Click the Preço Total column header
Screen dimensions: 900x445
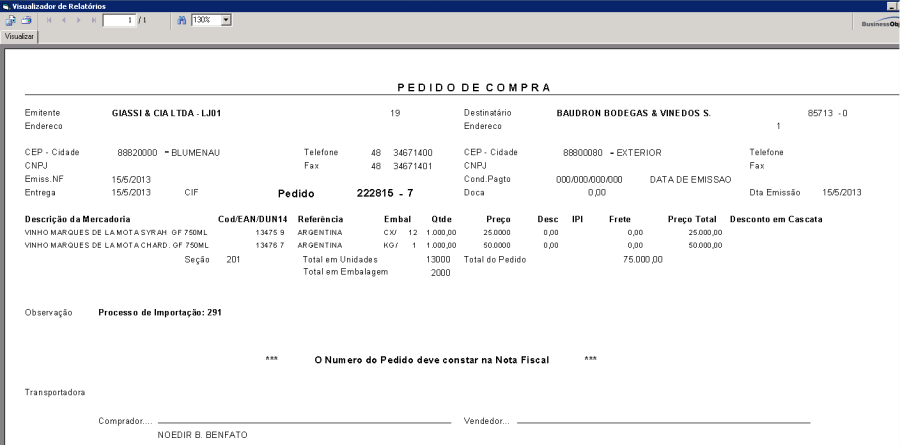pyautogui.click(x=692, y=219)
